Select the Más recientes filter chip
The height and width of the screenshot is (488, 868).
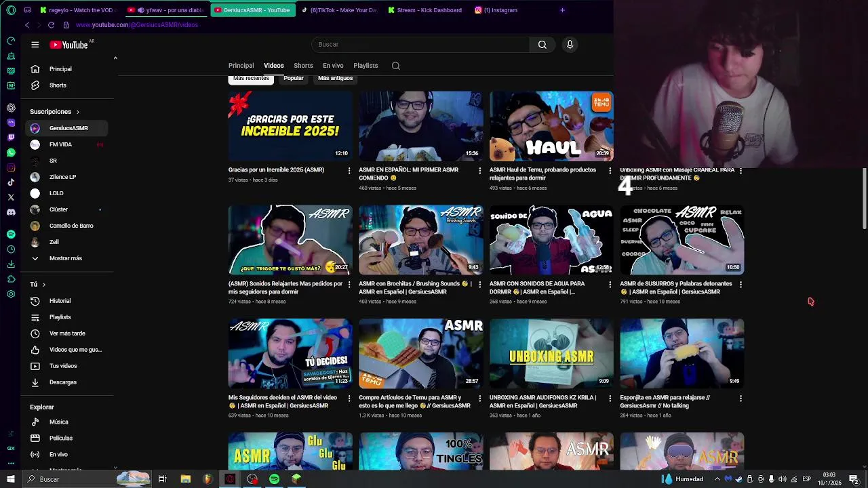[x=251, y=79]
